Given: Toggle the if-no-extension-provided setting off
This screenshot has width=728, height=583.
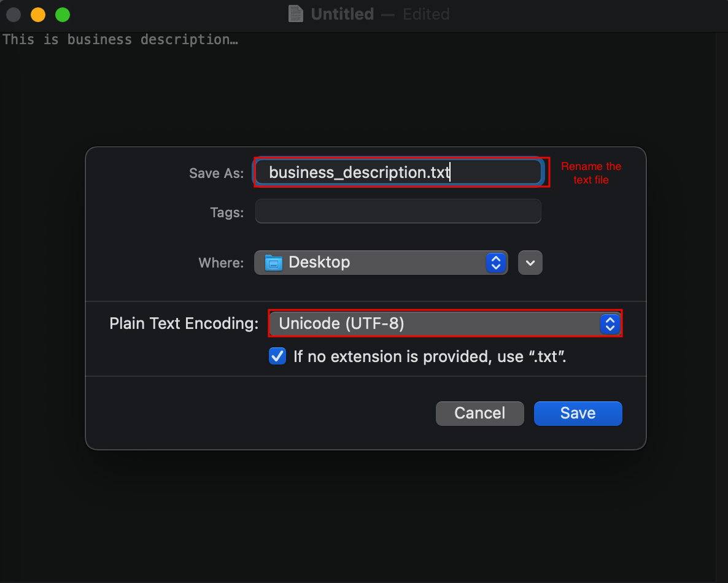Looking at the screenshot, I should click(x=277, y=356).
